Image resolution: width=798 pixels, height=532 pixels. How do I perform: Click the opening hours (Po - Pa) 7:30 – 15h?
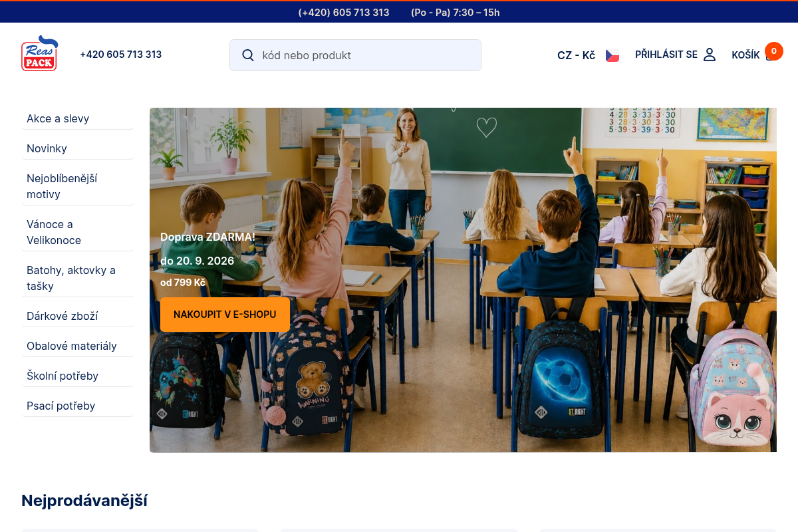456,13
